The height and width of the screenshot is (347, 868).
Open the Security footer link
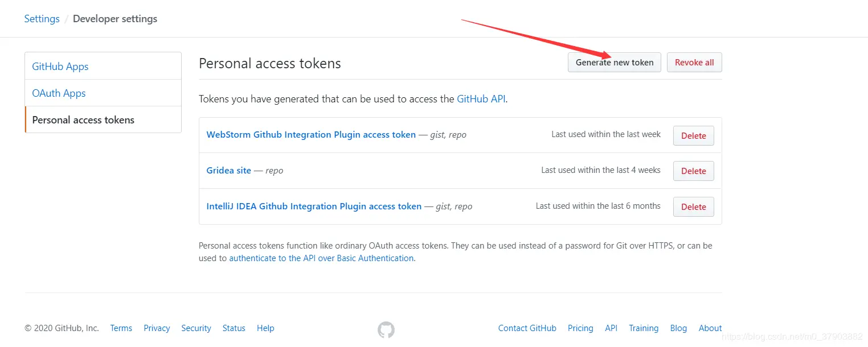(x=196, y=328)
